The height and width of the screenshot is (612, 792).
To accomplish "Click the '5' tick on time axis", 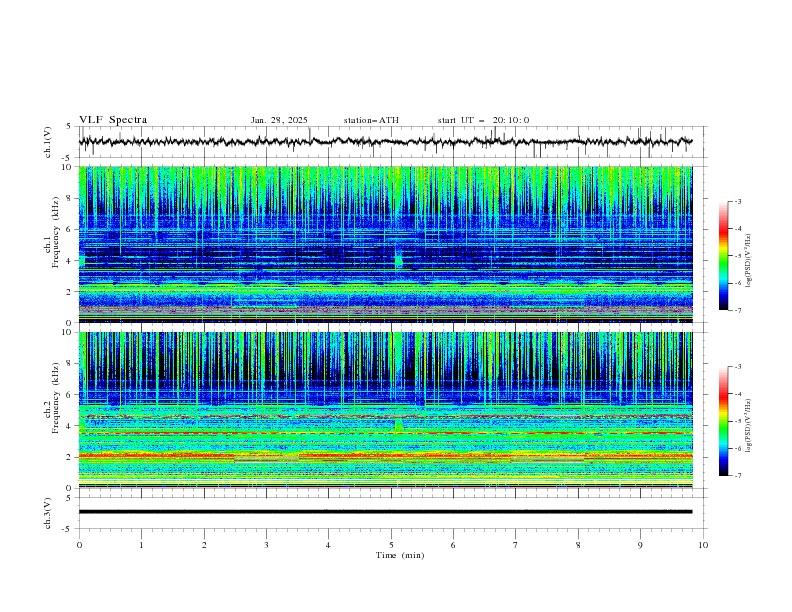I will (x=391, y=545).
